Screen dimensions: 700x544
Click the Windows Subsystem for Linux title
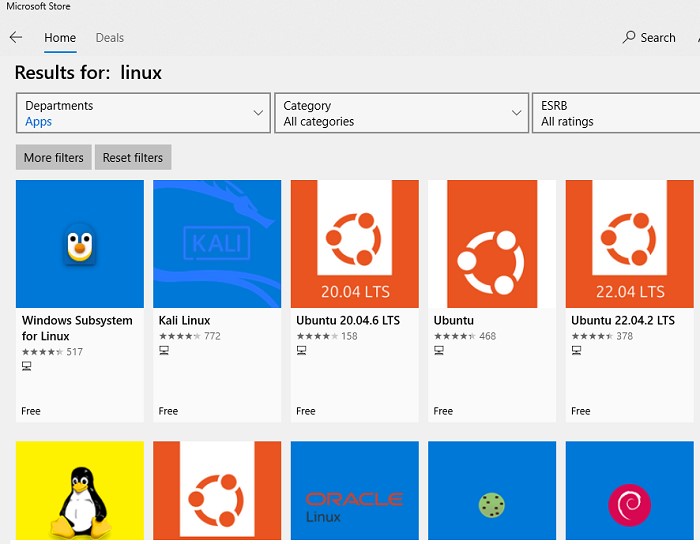(77, 328)
